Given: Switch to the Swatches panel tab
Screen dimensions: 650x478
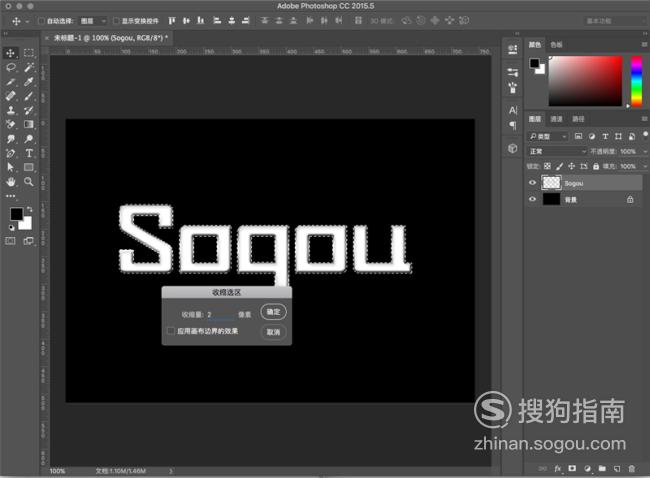Looking at the screenshot, I should click(556, 45).
